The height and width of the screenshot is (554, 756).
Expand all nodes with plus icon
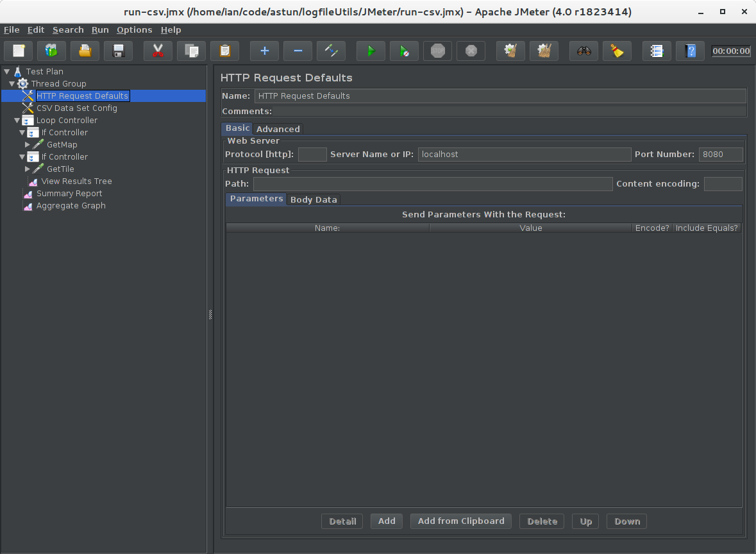pyautogui.click(x=264, y=51)
